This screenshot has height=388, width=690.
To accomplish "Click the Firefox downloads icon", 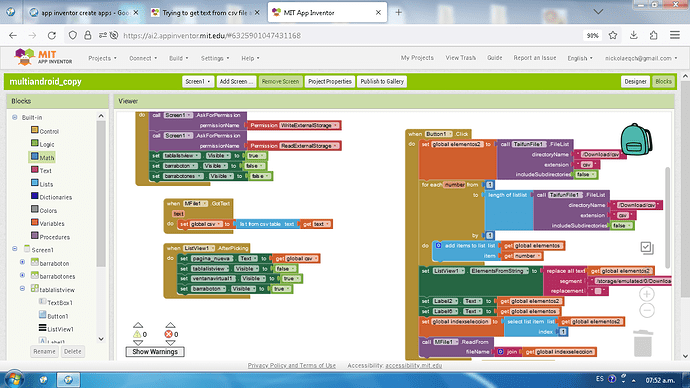I will 633,35.
